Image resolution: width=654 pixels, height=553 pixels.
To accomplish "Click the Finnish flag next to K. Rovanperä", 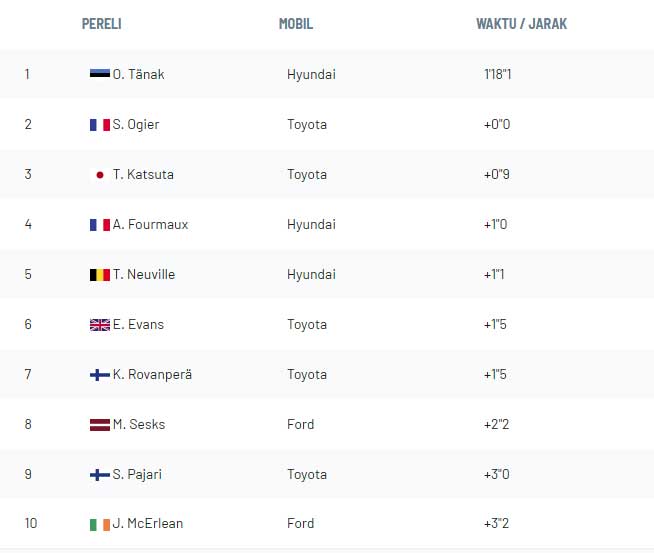I will [100, 375].
